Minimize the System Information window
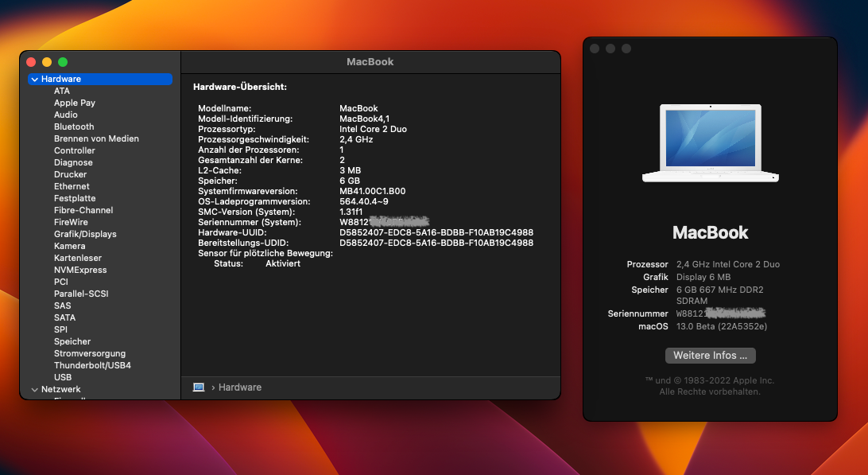Viewport: 868px width, 475px height. pyautogui.click(x=47, y=62)
